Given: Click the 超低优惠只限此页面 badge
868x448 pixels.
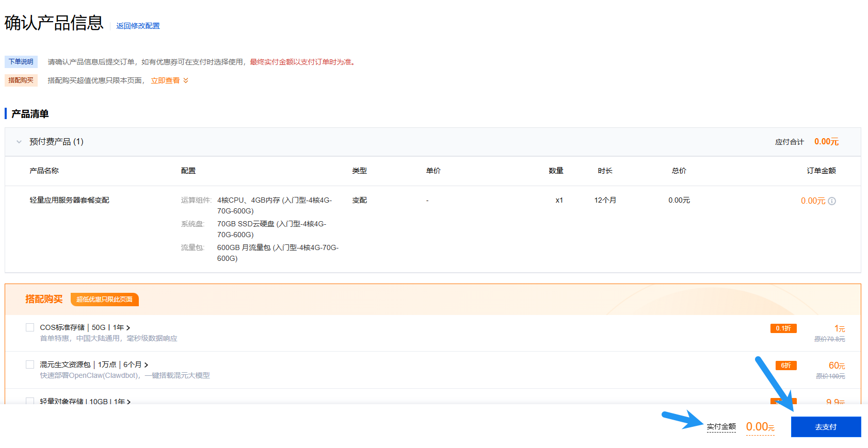Looking at the screenshot, I should pyautogui.click(x=105, y=300).
